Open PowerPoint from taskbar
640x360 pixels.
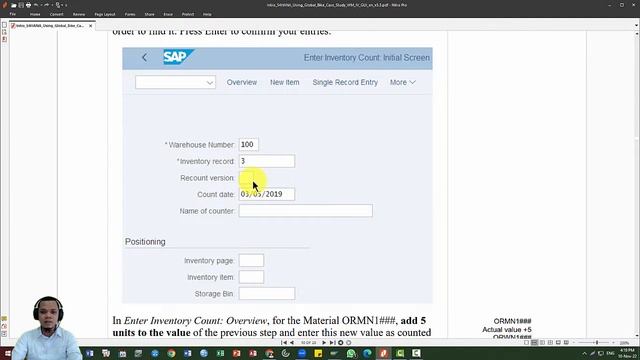click(x=237, y=353)
